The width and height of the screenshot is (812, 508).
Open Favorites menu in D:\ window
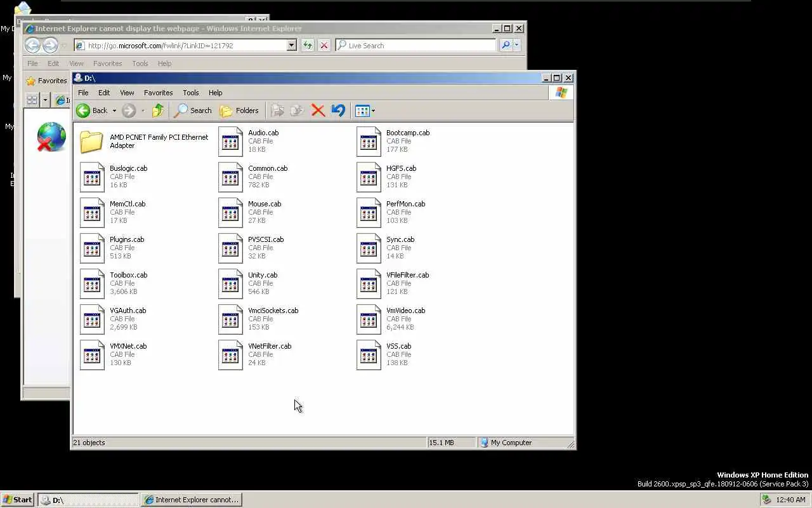(x=158, y=93)
